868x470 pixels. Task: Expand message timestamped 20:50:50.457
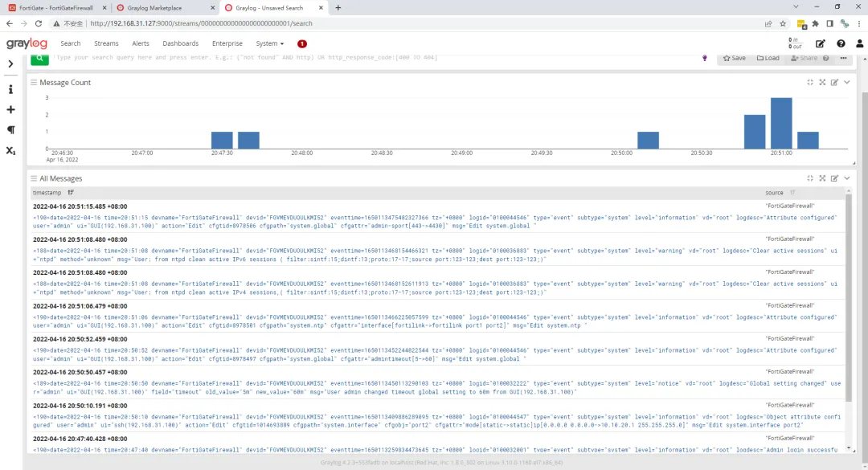pyautogui.click(x=80, y=373)
